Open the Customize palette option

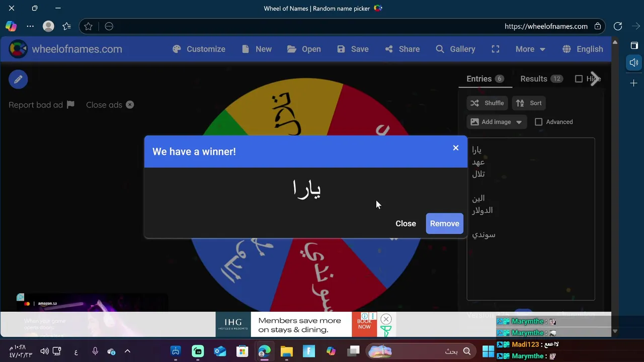coord(199,49)
